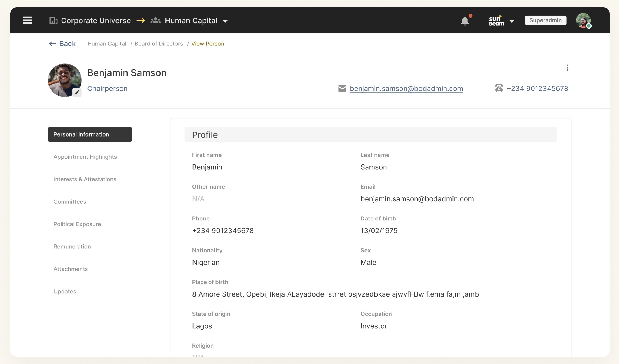The image size is (619, 364).
Task: Click the notification bell icon
Action: (x=465, y=21)
